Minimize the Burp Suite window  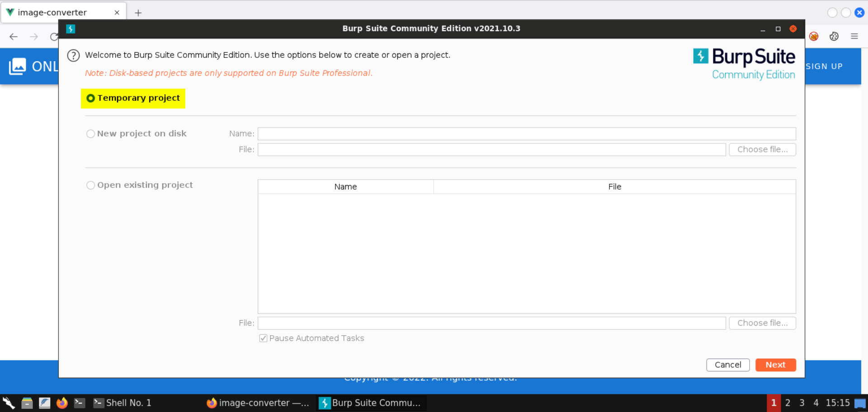763,29
